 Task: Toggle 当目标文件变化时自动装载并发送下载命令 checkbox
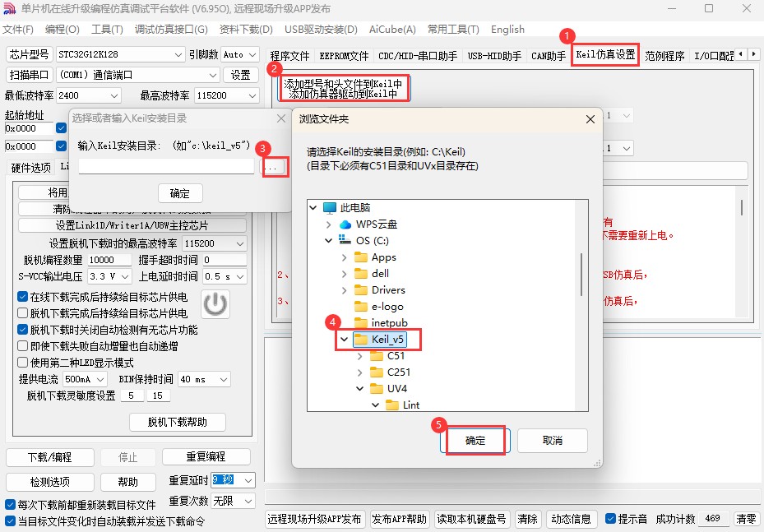(x=10, y=521)
